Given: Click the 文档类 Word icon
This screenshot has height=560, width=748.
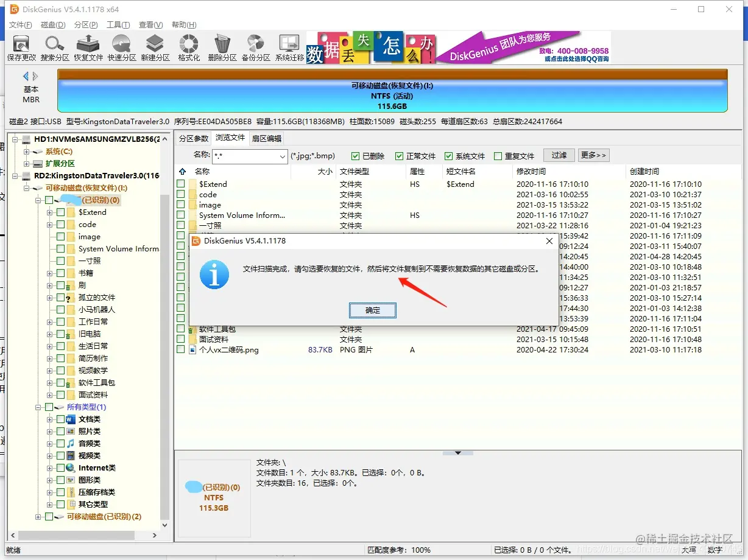Looking at the screenshot, I should pos(71,419).
